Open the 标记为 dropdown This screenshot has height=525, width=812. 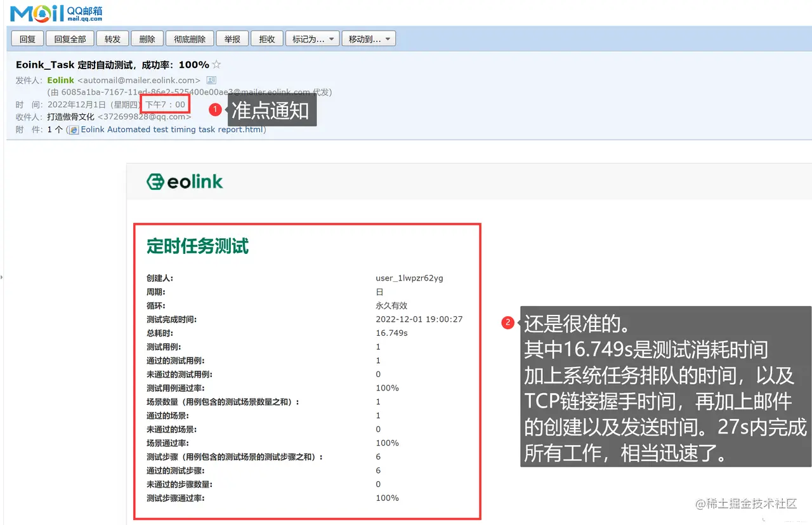[x=313, y=39]
